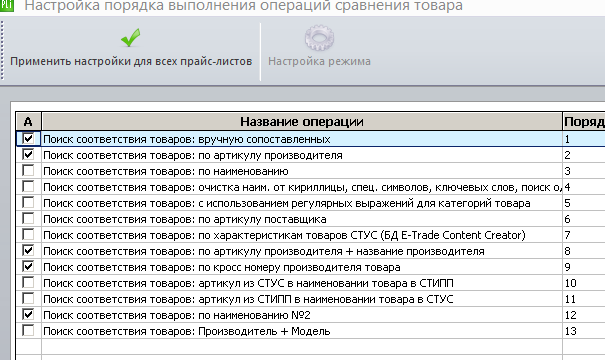Click 'Применить настройки для всех прайс-листов' label
The width and height of the screenshot is (605, 360).
tap(131, 61)
